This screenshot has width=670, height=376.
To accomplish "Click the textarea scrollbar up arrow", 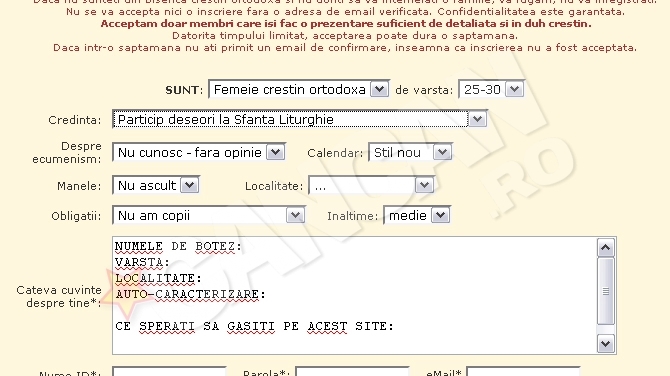I will pos(605,247).
